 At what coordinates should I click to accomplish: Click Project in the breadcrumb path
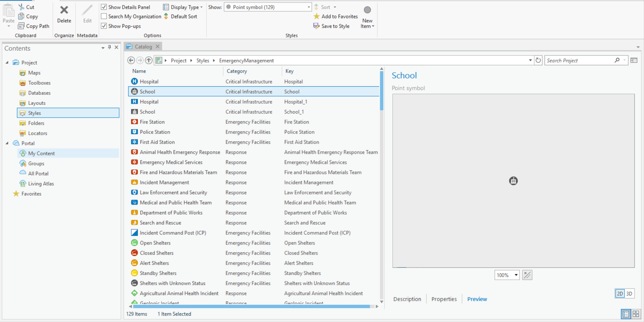tap(179, 61)
